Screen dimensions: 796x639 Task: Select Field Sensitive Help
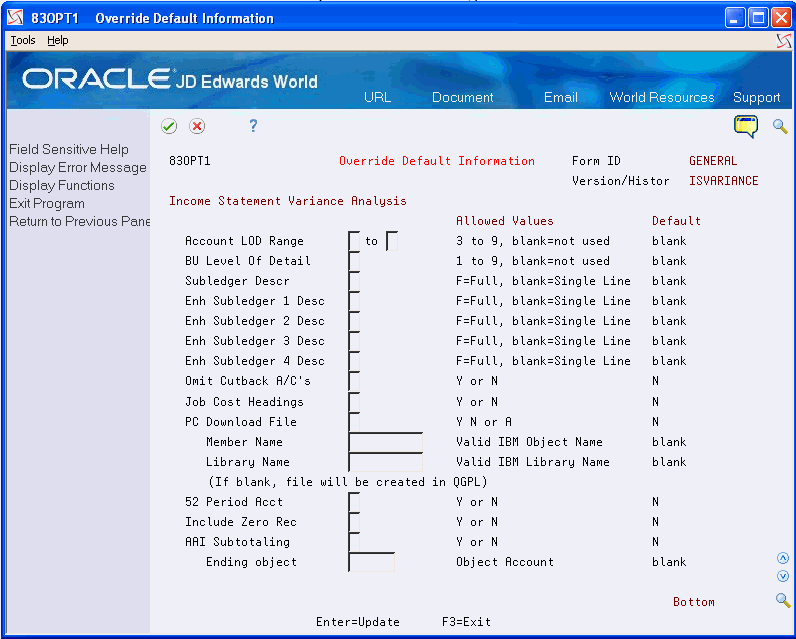click(69, 149)
